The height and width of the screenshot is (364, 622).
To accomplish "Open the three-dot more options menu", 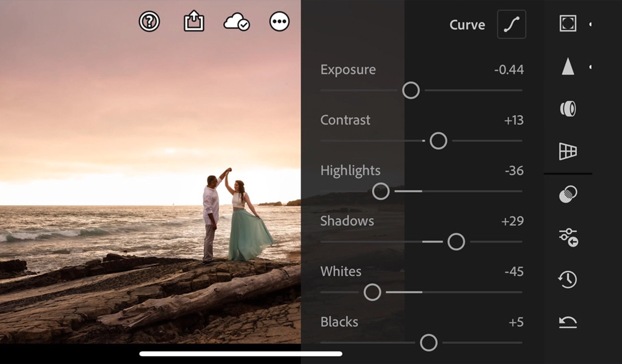I will [x=279, y=22].
